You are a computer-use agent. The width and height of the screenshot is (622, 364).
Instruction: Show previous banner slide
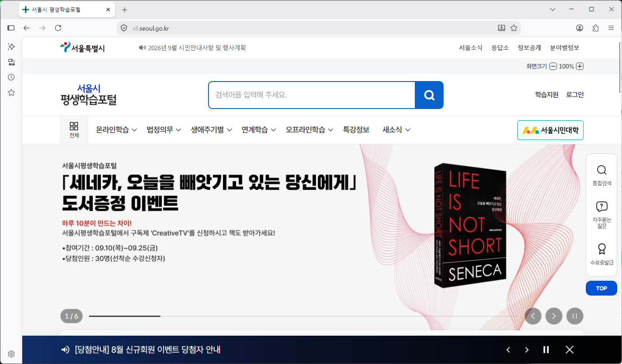click(533, 316)
